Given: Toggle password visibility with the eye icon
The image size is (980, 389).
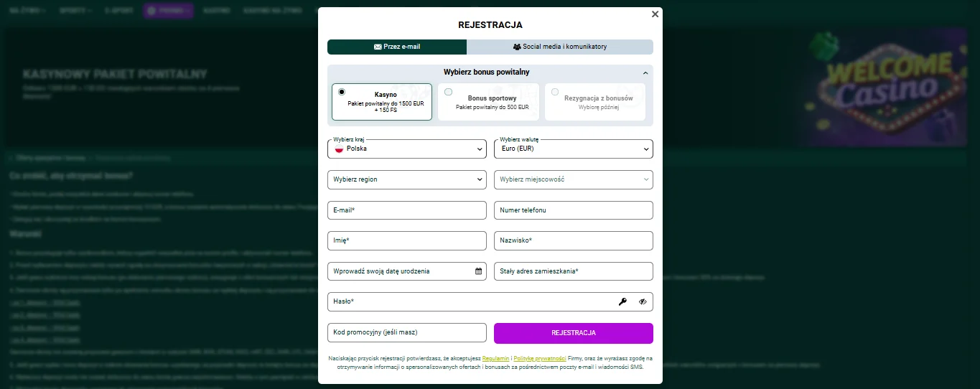Looking at the screenshot, I should pos(643,302).
